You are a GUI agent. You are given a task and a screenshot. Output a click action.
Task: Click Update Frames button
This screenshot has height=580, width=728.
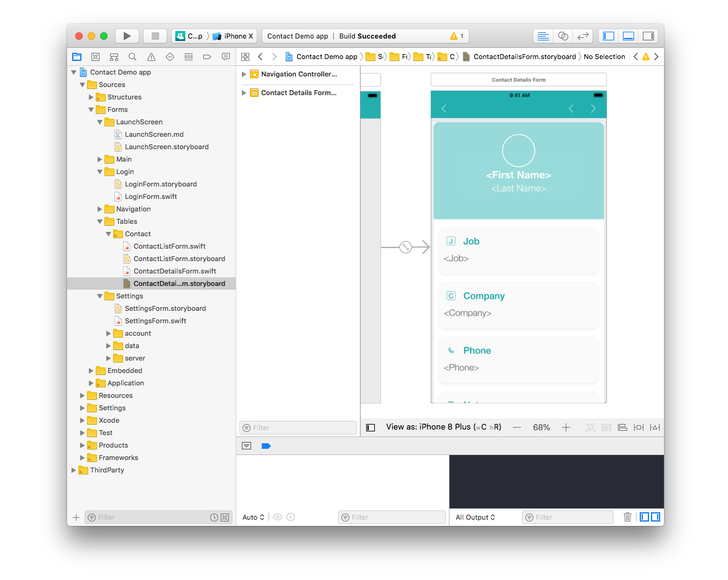(x=590, y=427)
